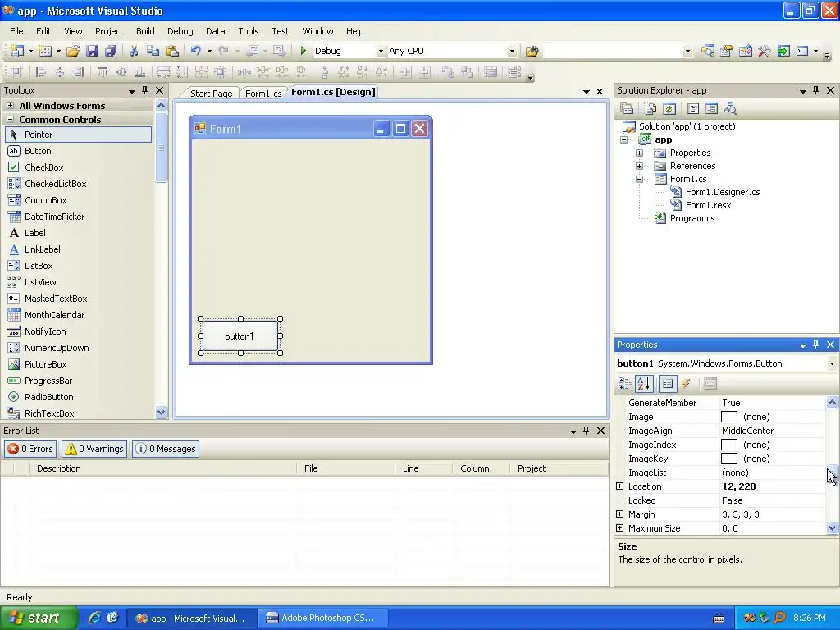Toggle the 0 Messages filter button
The image size is (840, 630).
coord(166,449)
